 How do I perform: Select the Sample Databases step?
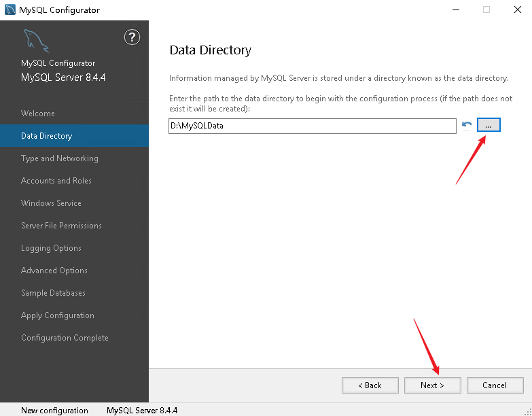click(53, 293)
